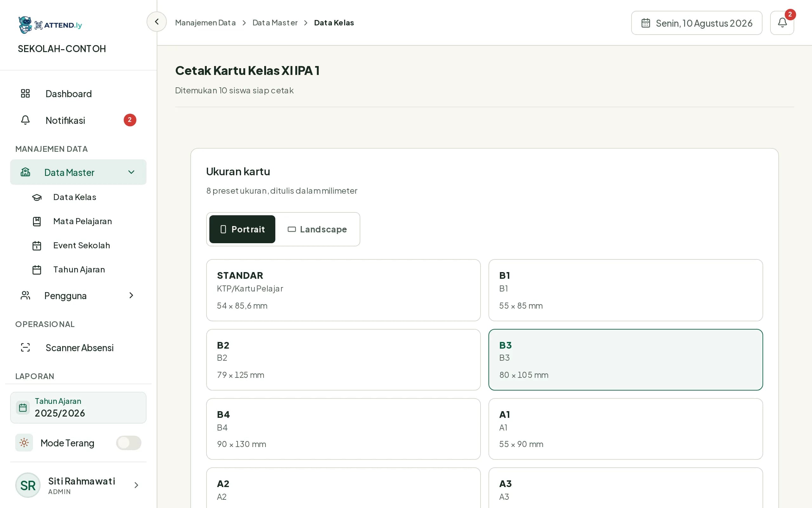Click the Data Master school building icon
This screenshot has width=812, height=508.
25,172
